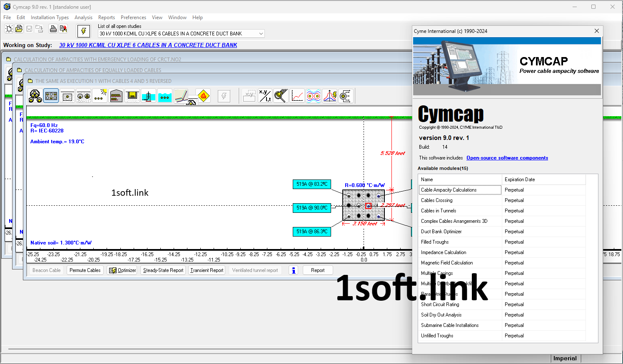Image resolution: width=623 pixels, height=364 pixels.
Task: Click the Save all studies icon
Action: pos(39,29)
